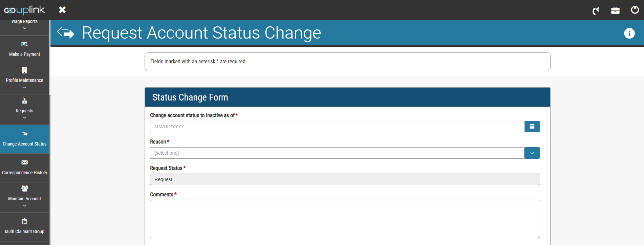The image size is (644, 245).
Task: Open the date picker calendar button
Action: point(532,127)
